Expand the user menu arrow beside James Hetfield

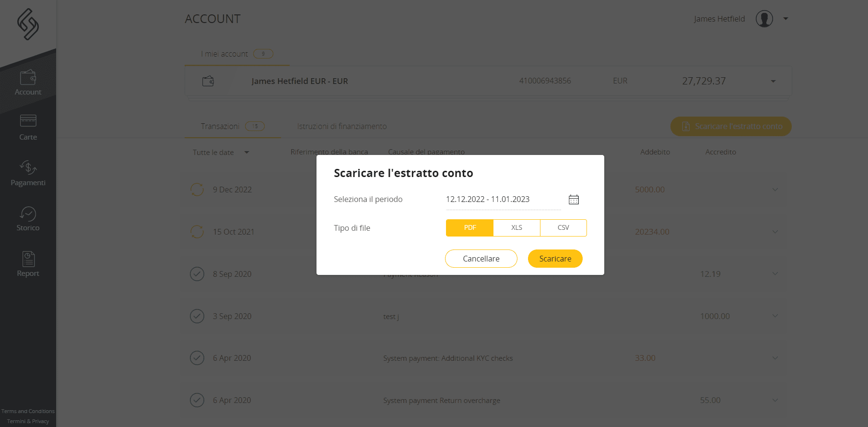click(x=786, y=19)
